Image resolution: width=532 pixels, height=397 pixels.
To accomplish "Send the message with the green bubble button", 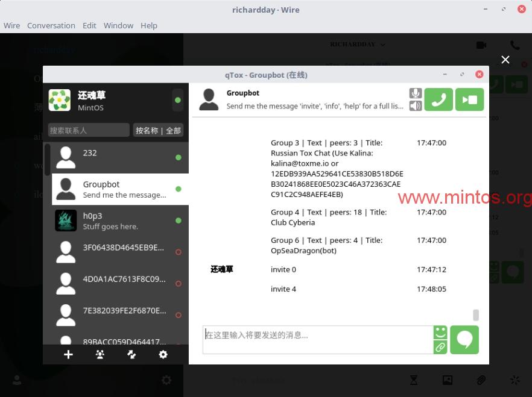I will click(464, 340).
